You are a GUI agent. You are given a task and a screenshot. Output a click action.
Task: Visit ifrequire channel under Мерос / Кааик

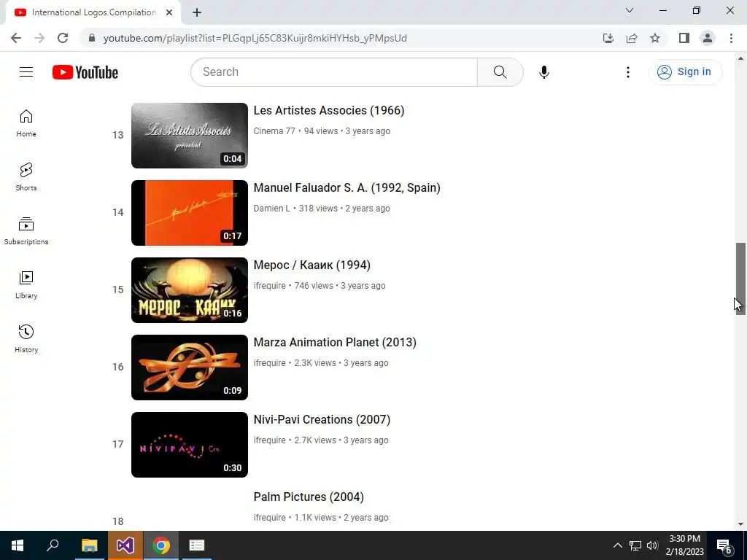270,286
